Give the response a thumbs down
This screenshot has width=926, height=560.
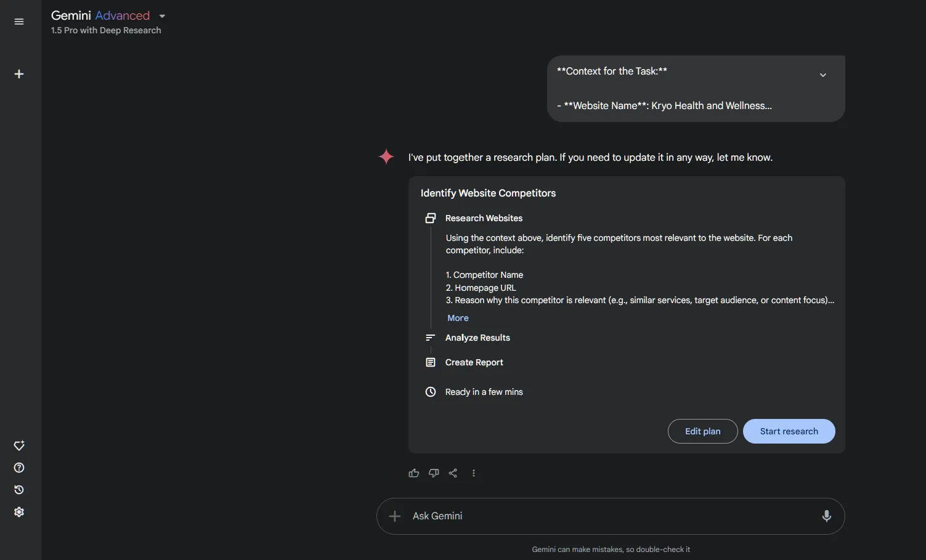(434, 473)
